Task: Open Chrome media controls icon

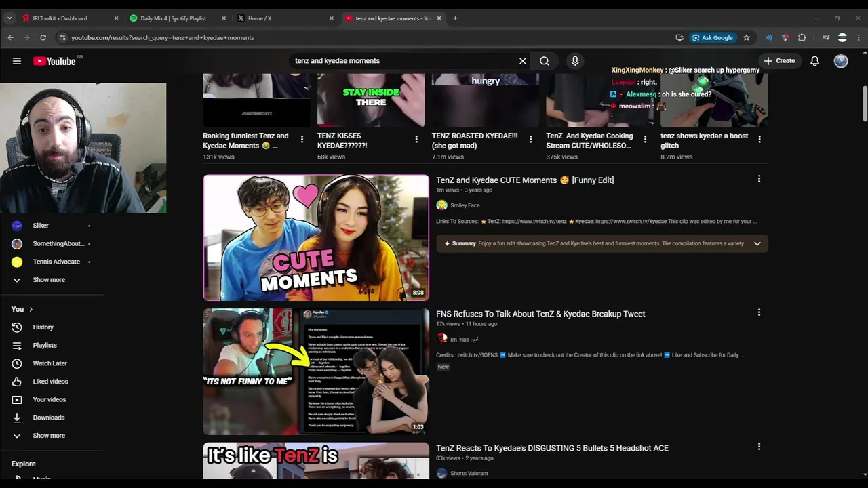Action: click(x=826, y=37)
